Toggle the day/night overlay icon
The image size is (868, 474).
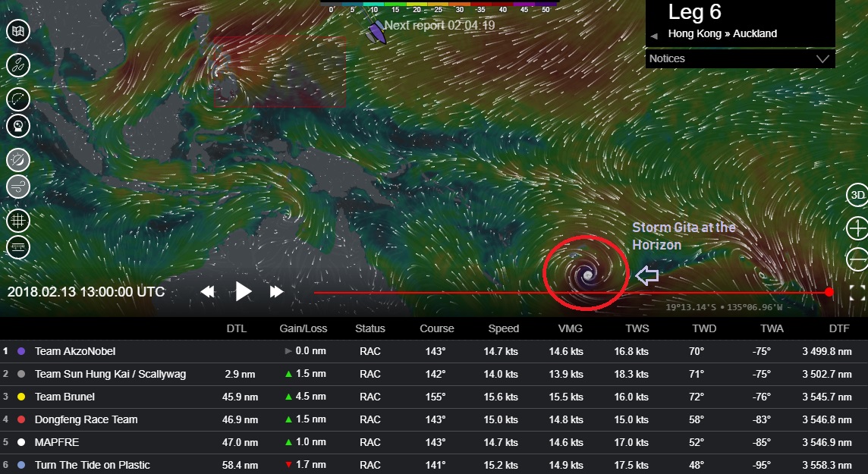click(x=17, y=160)
